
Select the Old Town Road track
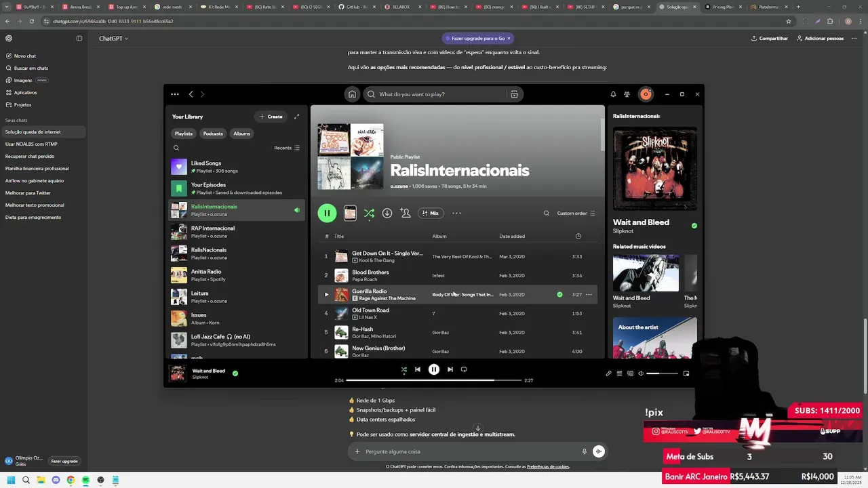click(x=458, y=313)
